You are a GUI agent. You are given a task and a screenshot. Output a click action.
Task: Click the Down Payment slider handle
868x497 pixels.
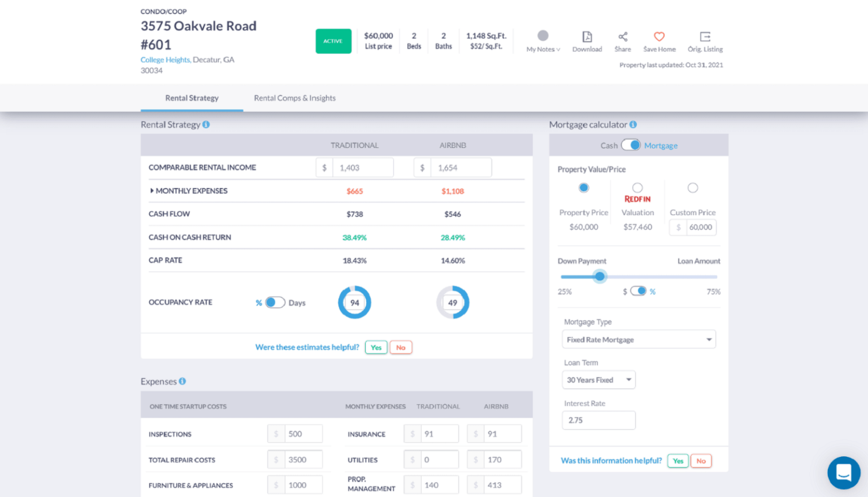click(600, 277)
